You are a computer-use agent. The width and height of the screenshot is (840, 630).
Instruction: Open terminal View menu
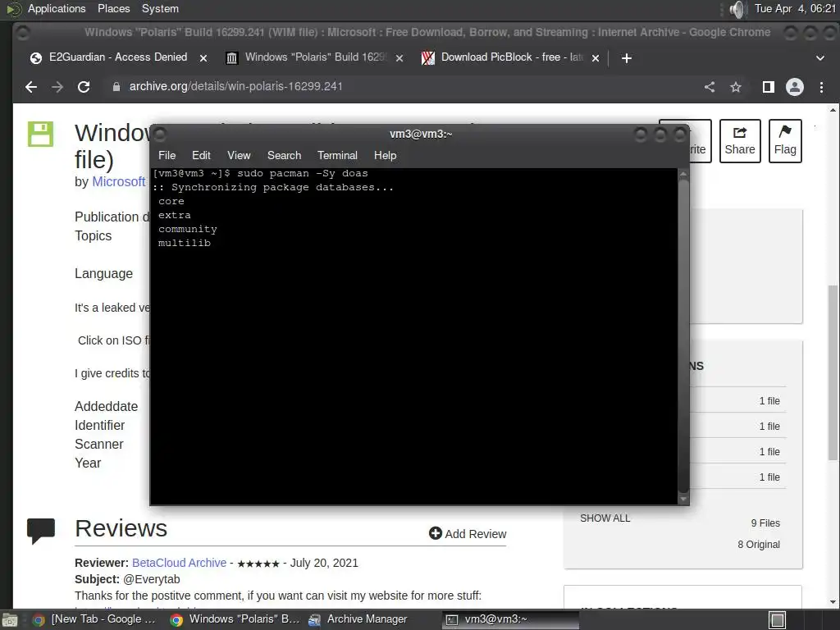click(239, 155)
